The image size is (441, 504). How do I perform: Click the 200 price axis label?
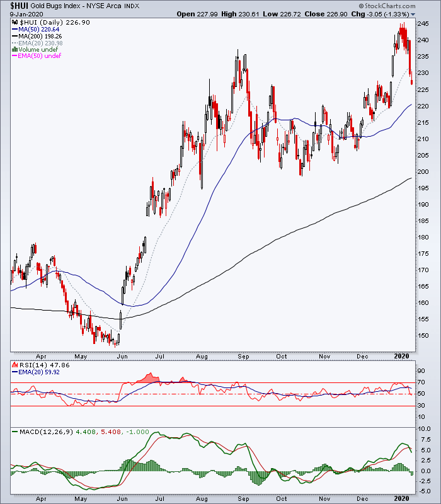tap(423, 171)
